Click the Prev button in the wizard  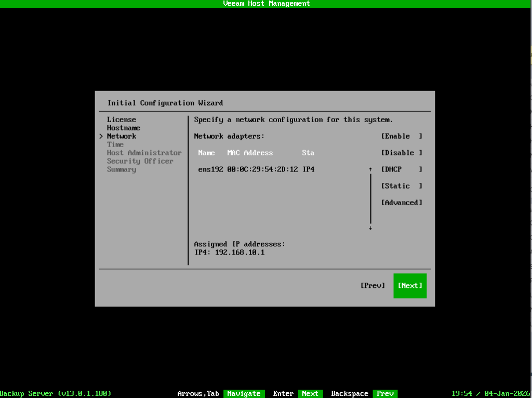point(373,286)
